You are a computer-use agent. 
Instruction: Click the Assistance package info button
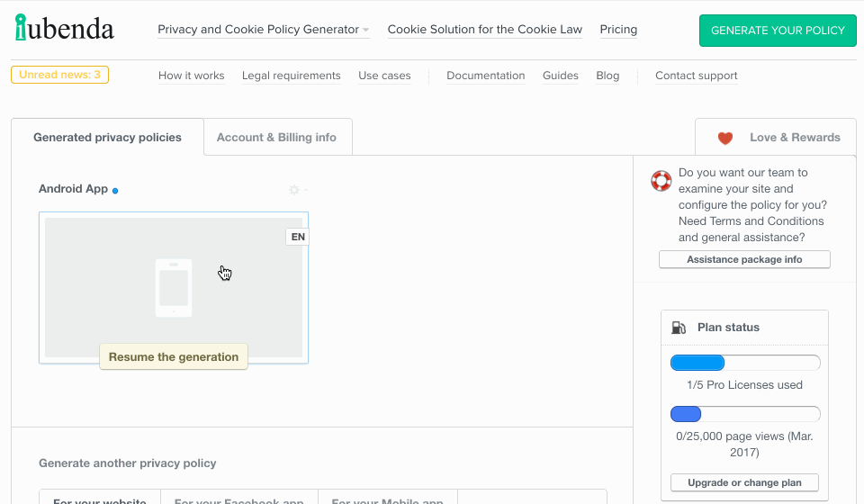point(744,259)
